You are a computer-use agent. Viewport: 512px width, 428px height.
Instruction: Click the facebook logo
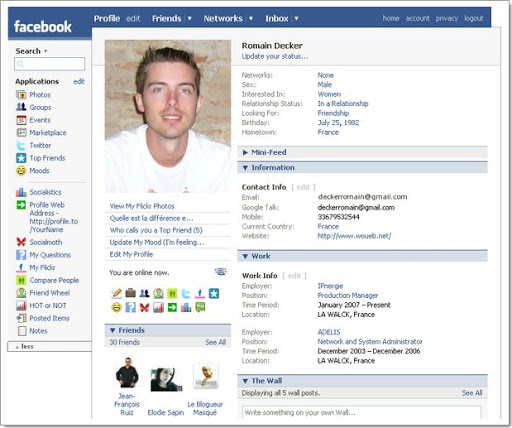(x=43, y=27)
